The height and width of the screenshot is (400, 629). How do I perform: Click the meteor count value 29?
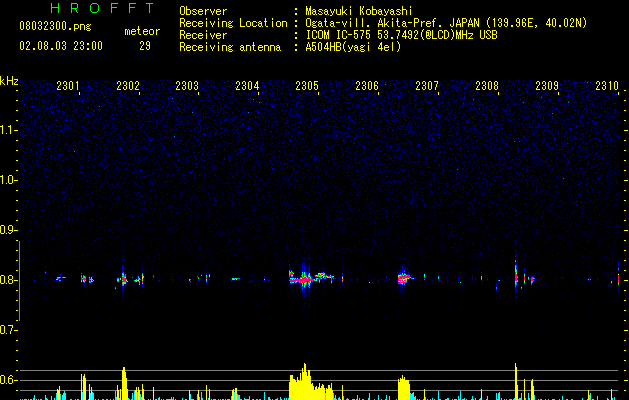click(145, 46)
